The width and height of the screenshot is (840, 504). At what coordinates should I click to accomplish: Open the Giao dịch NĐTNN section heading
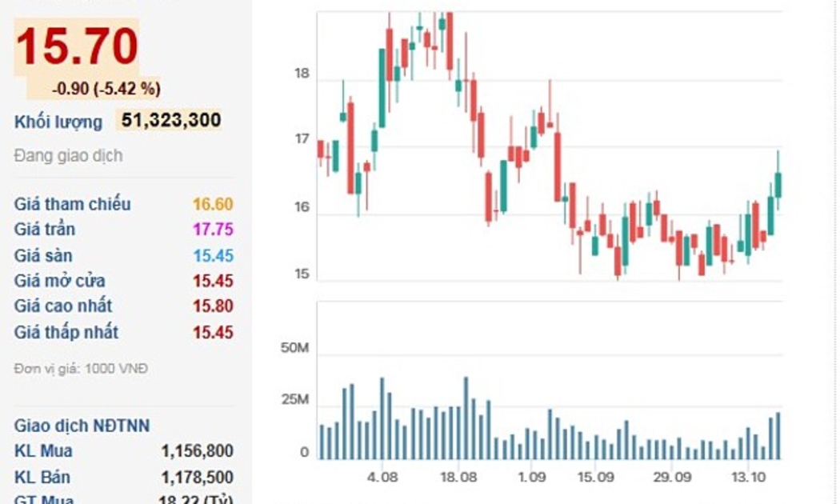pyautogui.click(x=82, y=426)
